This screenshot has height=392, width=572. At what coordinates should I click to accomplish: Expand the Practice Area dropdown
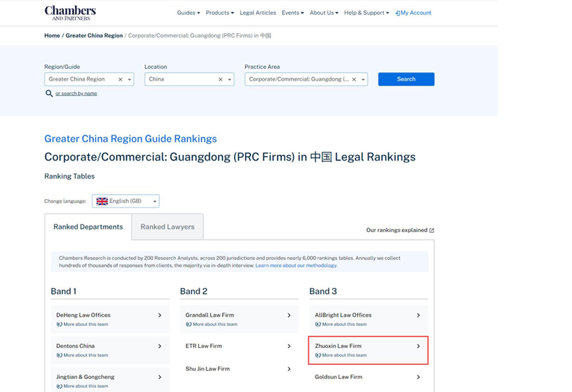coord(363,80)
